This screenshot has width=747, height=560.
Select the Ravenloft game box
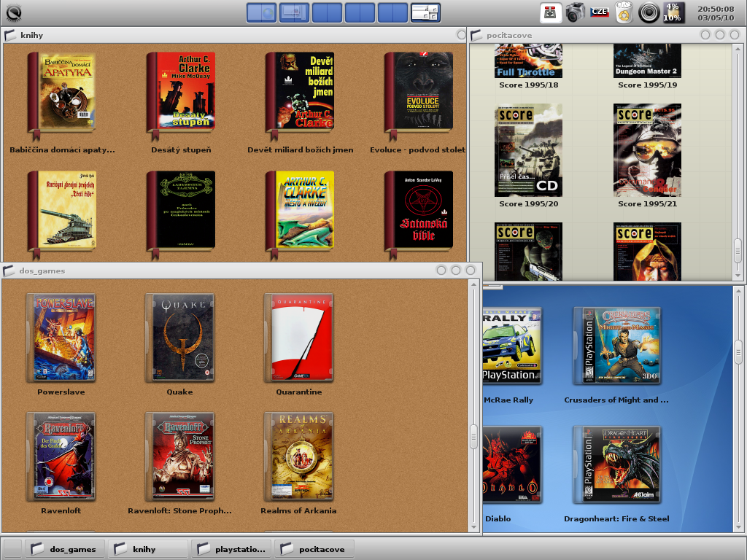(61, 456)
